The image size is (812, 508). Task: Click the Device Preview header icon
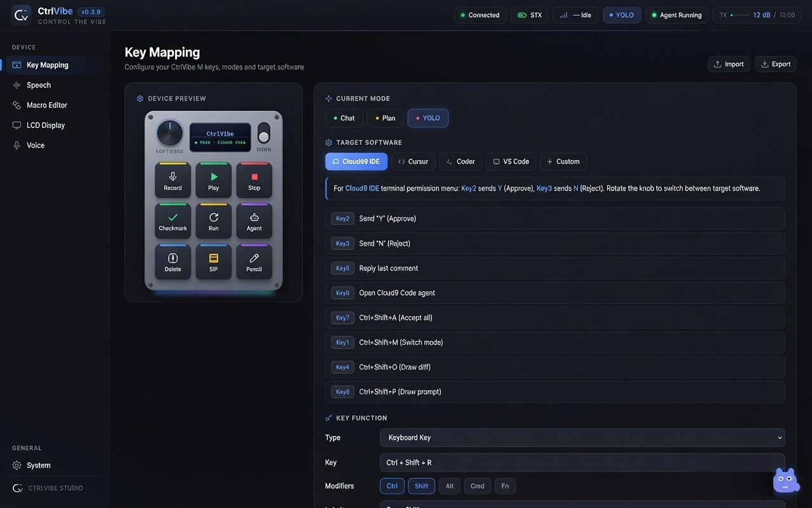(x=140, y=98)
